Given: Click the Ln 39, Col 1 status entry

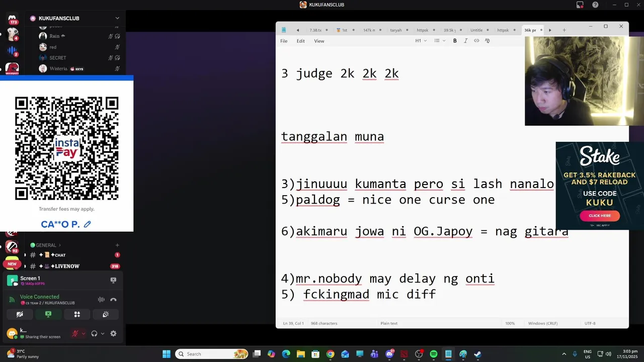Looking at the screenshot, I should 293,323.
